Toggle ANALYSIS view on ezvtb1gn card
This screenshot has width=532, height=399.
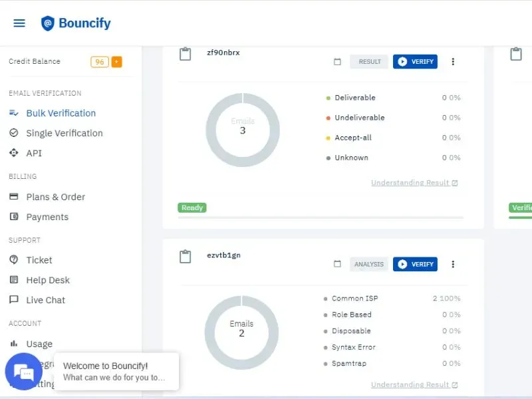369,264
